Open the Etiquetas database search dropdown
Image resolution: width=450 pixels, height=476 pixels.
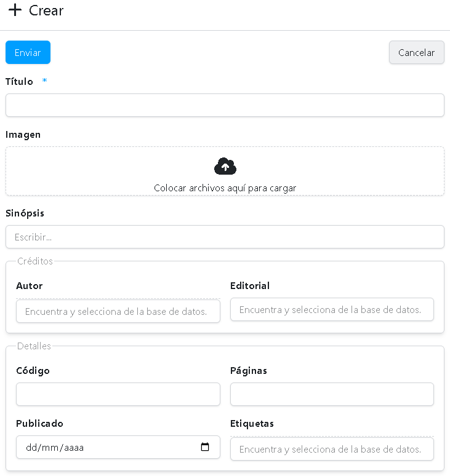coord(332,449)
